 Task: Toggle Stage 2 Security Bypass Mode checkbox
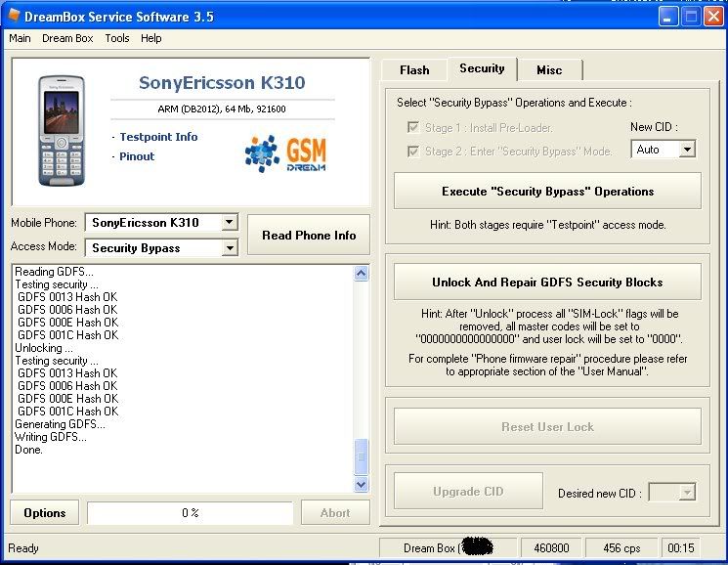[412, 152]
